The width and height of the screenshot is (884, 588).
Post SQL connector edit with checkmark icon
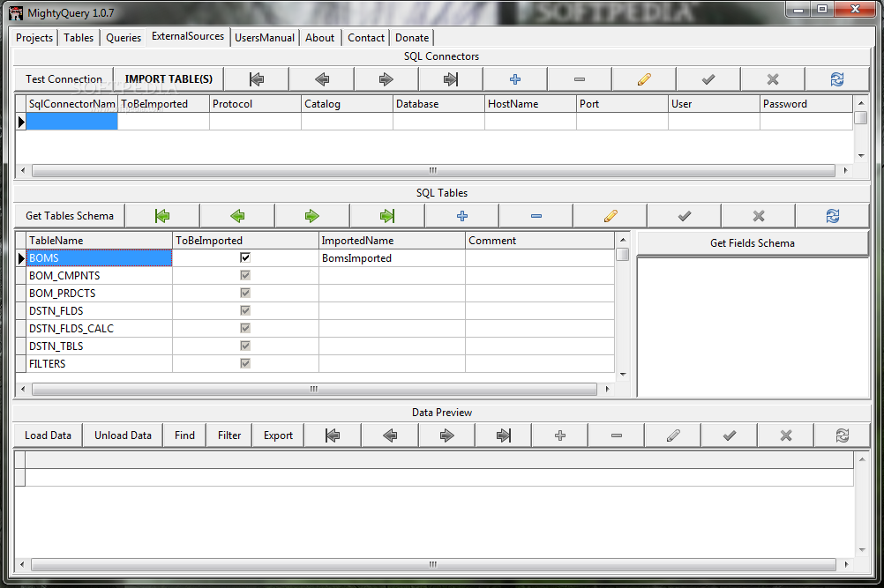click(708, 79)
